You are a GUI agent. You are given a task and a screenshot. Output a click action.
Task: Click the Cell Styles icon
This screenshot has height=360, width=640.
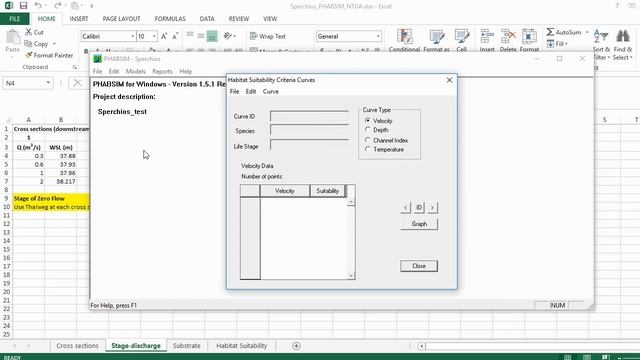pos(462,36)
